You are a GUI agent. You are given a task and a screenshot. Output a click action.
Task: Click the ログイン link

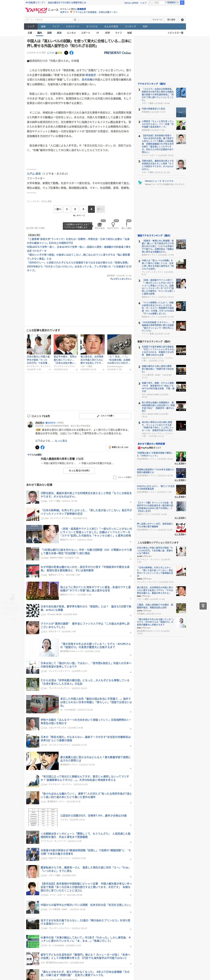(x=64, y=12)
